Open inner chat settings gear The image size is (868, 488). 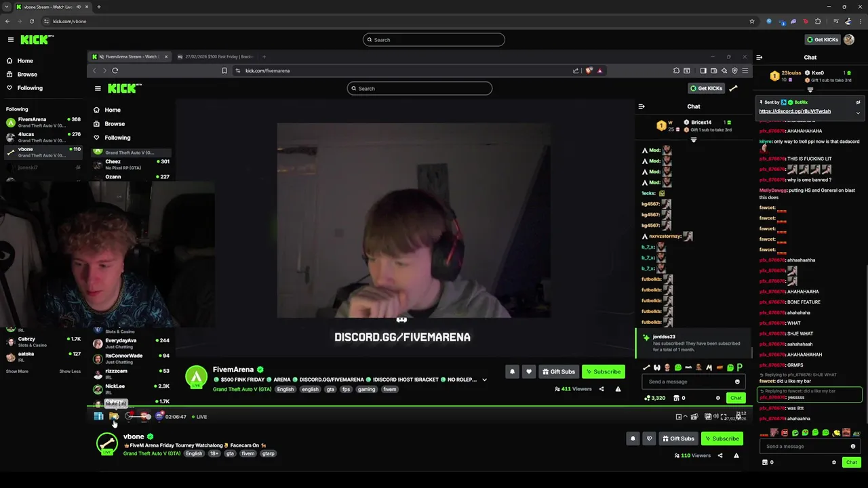click(x=718, y=398)
